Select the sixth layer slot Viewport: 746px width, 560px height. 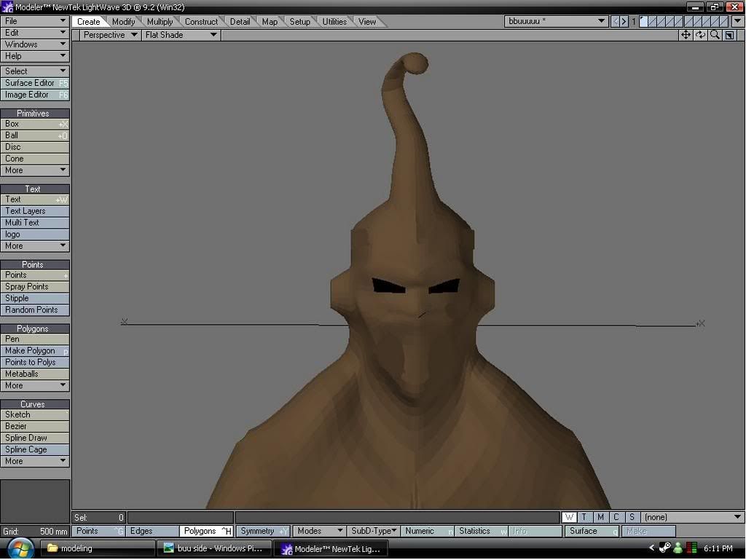point(688,21)
